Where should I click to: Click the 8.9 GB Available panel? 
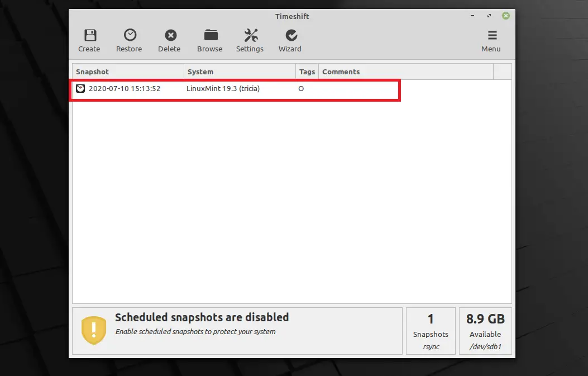(x=485, y=331)
